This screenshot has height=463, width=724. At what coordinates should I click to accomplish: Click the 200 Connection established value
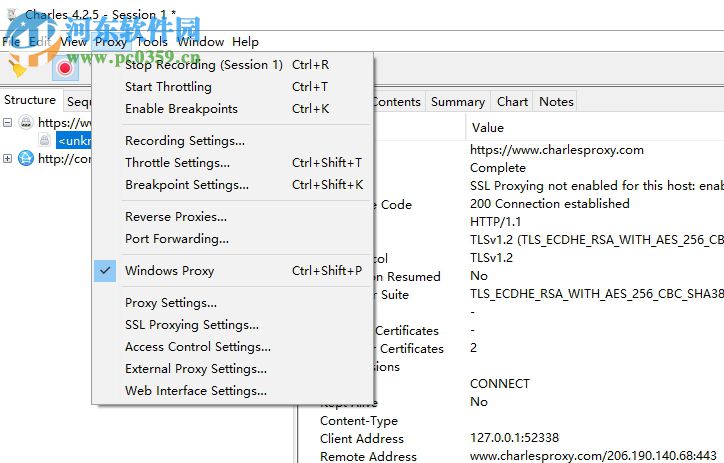point(549,204)
